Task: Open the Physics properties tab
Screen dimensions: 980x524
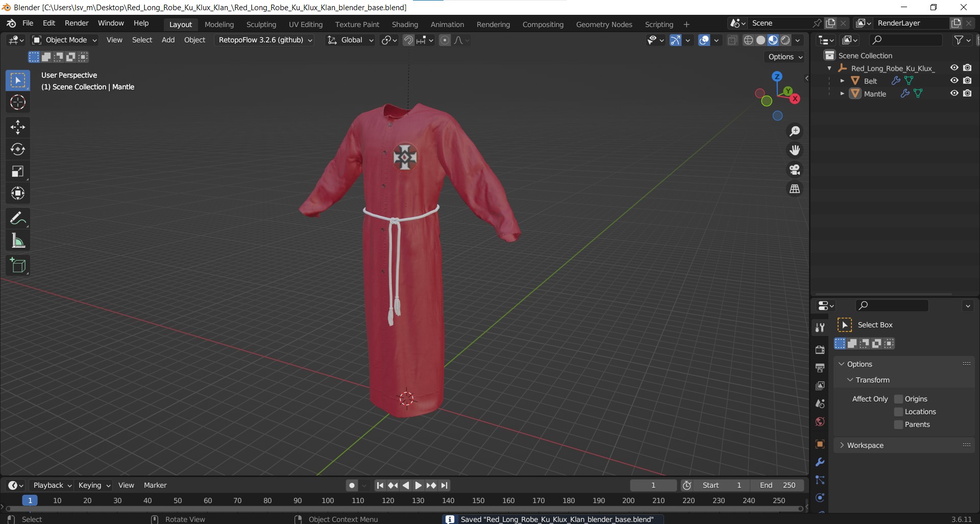Action: click(820, 498)
